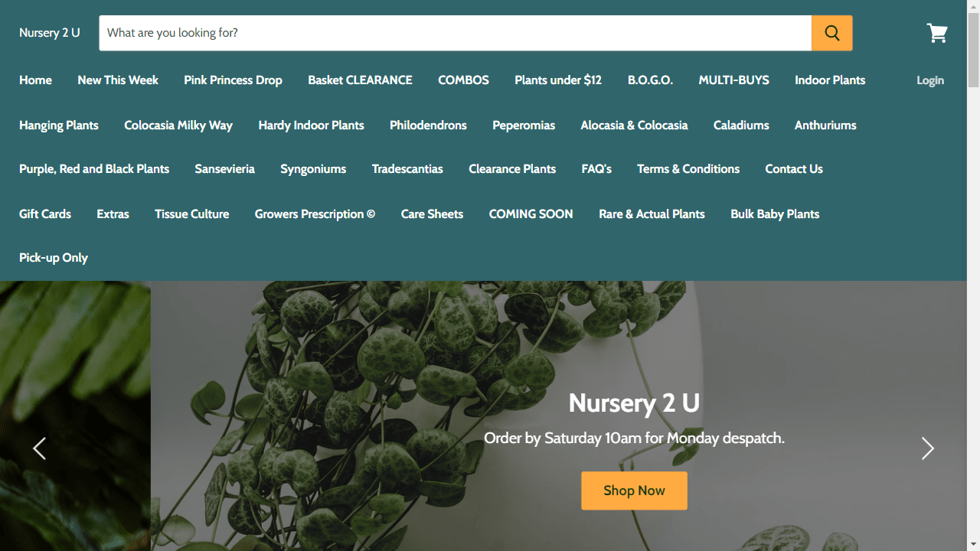980x551 pixels.
Task: Advance to next slide arrow
Action: (927, 448)
